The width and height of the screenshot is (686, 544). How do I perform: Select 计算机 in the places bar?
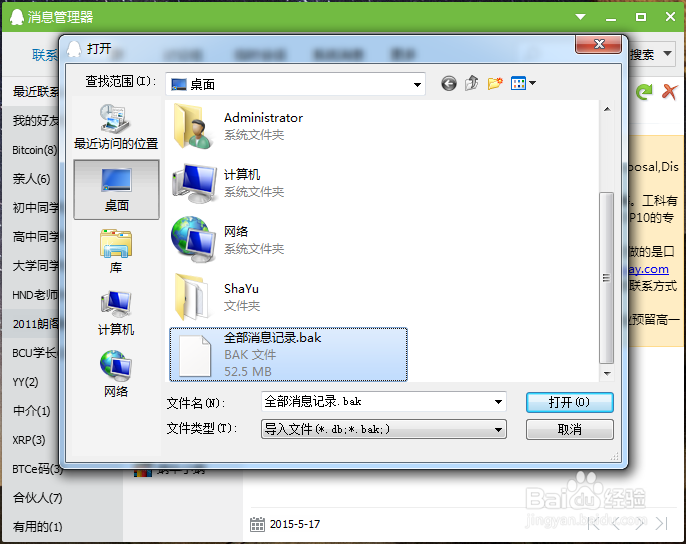point(116,313)
